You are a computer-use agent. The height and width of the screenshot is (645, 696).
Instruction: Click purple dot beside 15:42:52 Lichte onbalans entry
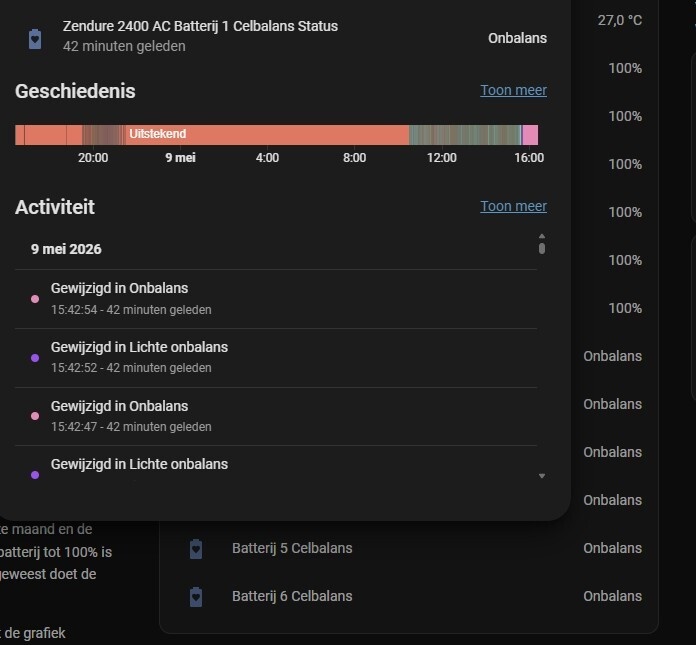[x=35, y=358]
